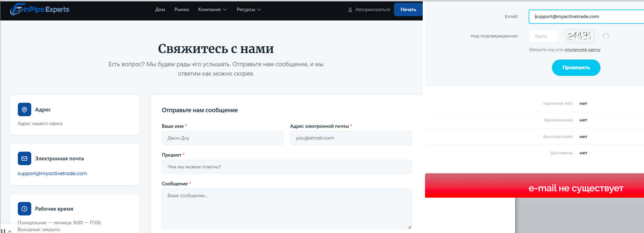Click the Капча code input field

pos(544,36)
